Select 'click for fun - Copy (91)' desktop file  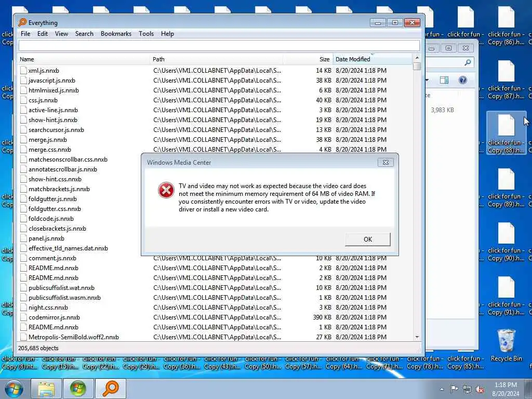tap(506, 296)
